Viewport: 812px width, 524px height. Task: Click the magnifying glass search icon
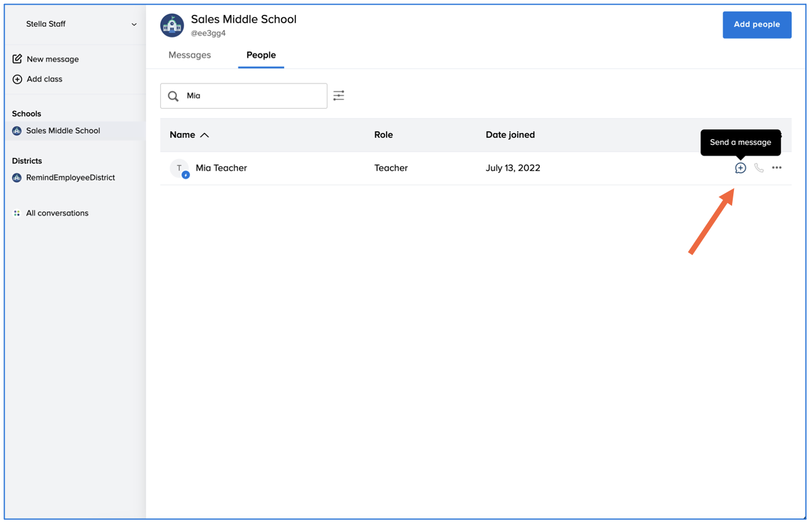pyautogui.click(x=173, y=96)
